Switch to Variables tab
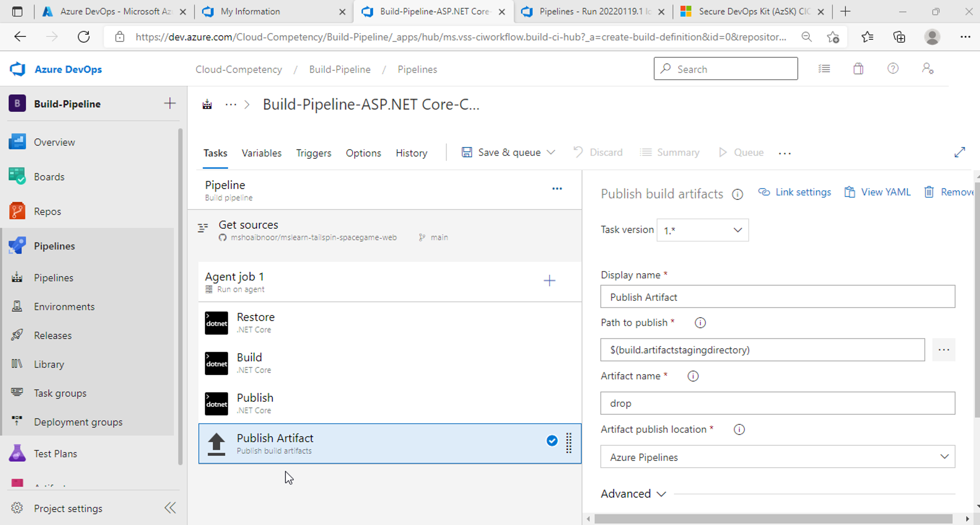 click(261, 153)
